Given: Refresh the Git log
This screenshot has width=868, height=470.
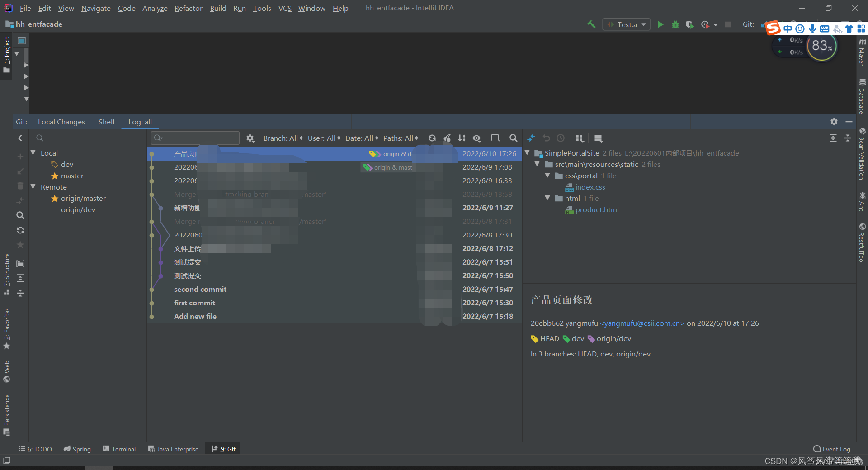Looking at the screenshot, I should [432, 138].
